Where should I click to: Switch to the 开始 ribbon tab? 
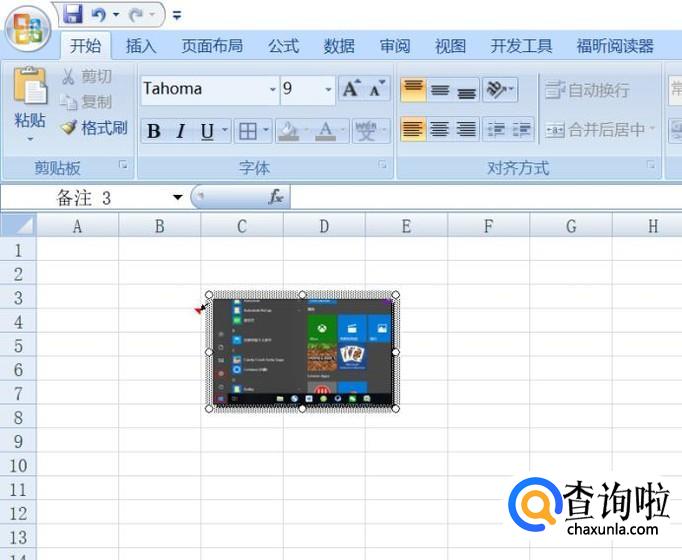85,46
